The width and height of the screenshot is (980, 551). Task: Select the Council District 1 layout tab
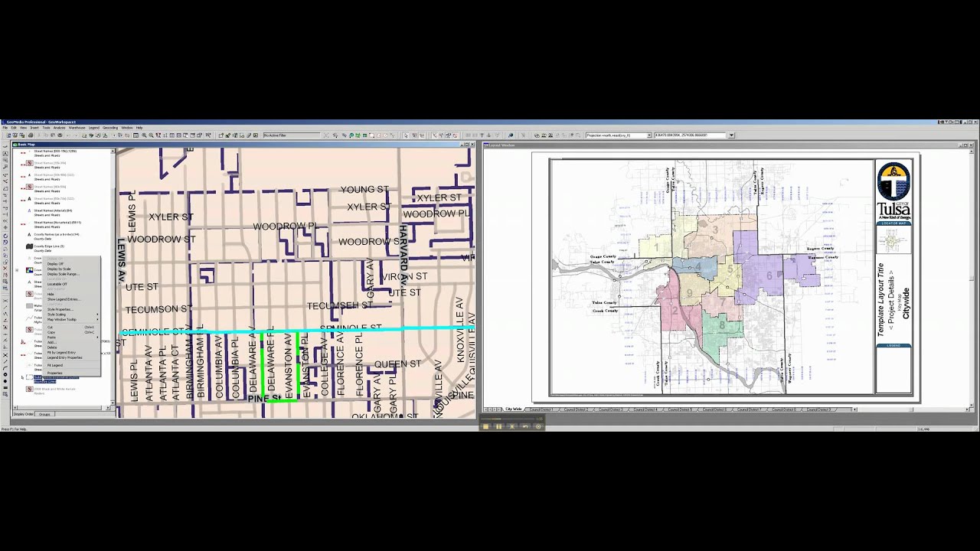(541, 409)
